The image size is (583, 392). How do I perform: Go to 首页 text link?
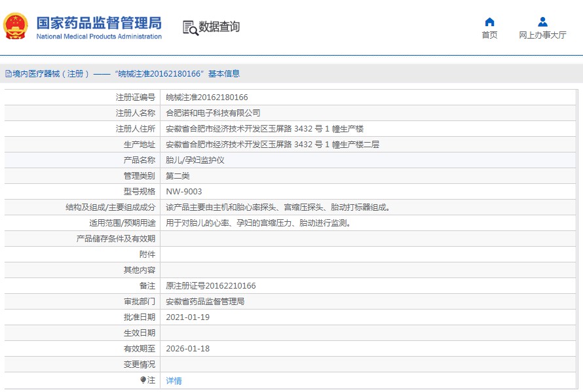pos(489,35)
